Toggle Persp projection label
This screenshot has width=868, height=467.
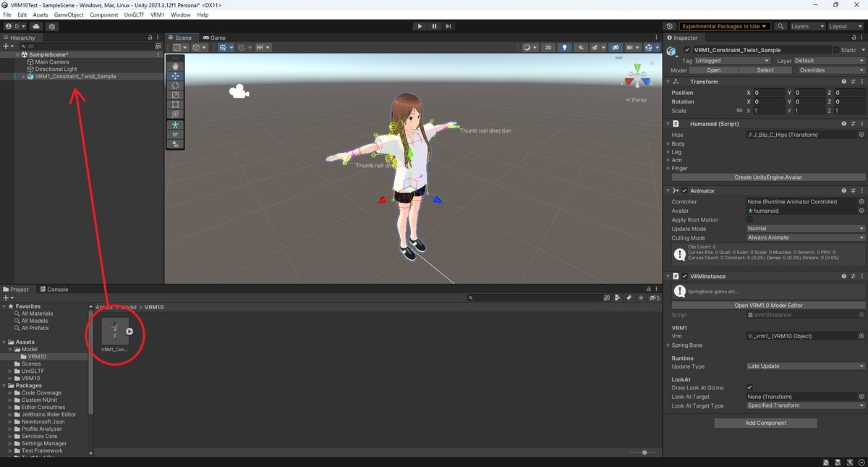coord(639,100)
